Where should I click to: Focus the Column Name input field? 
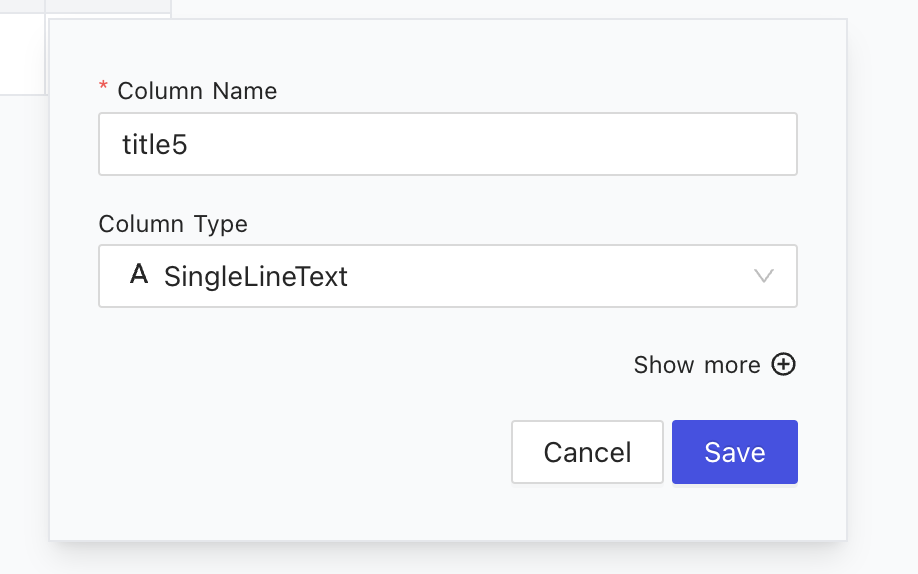coord(448,144)
